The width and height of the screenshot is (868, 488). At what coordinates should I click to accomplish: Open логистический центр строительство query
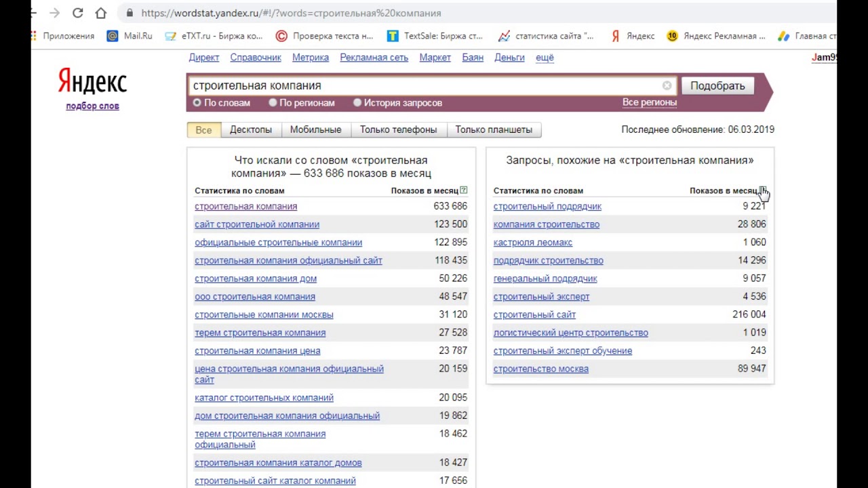tap(571, 333)
